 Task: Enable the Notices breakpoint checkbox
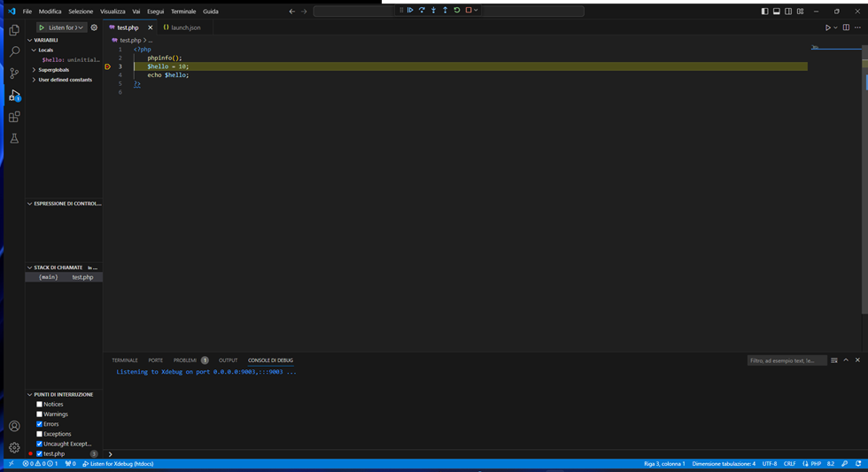click(39, 405)
